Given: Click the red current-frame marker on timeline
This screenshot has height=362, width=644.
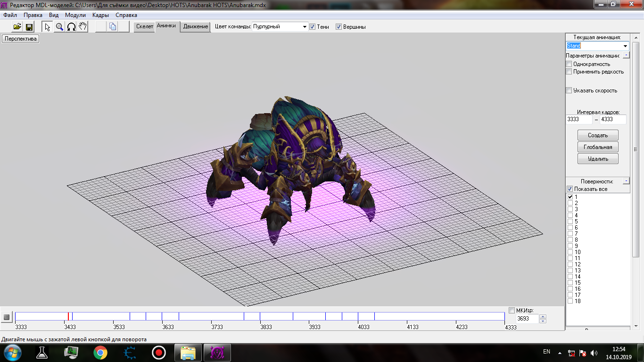Looking at the screenshot, I should point(68,316).
